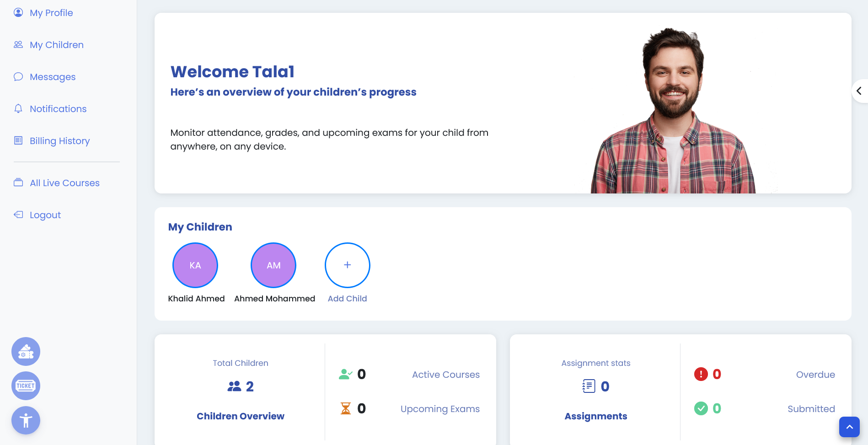Click the scroll-to-top chevron button
This screenshot has width=868, height=445.
click(849, 427)
